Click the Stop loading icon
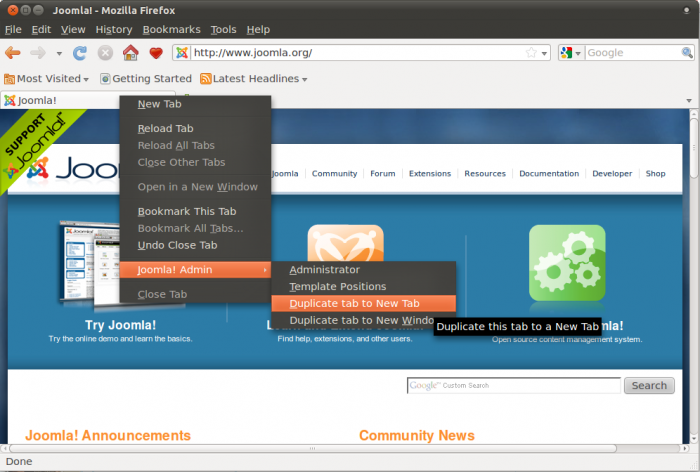 coord(105,53)
